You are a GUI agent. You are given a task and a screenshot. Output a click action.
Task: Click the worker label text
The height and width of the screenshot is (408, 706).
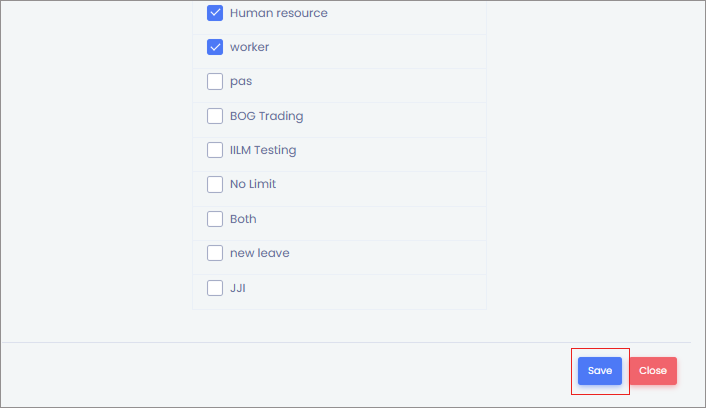[249, 47]
